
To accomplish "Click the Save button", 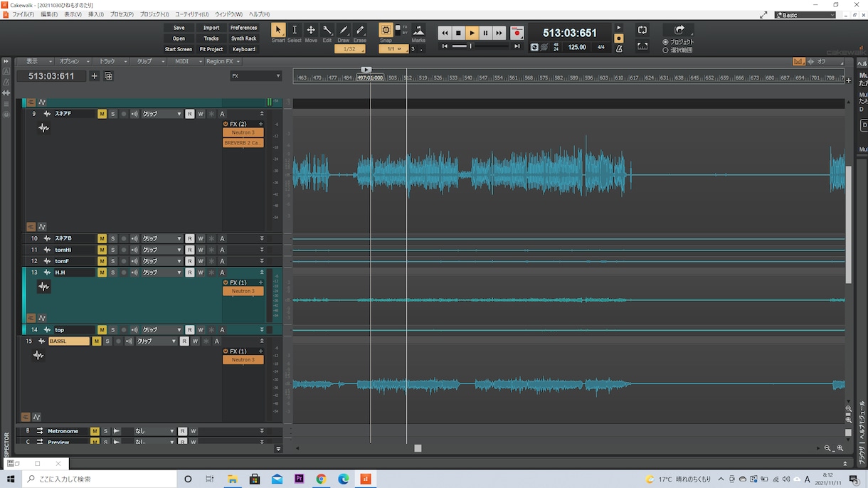I will coord(179,28).
